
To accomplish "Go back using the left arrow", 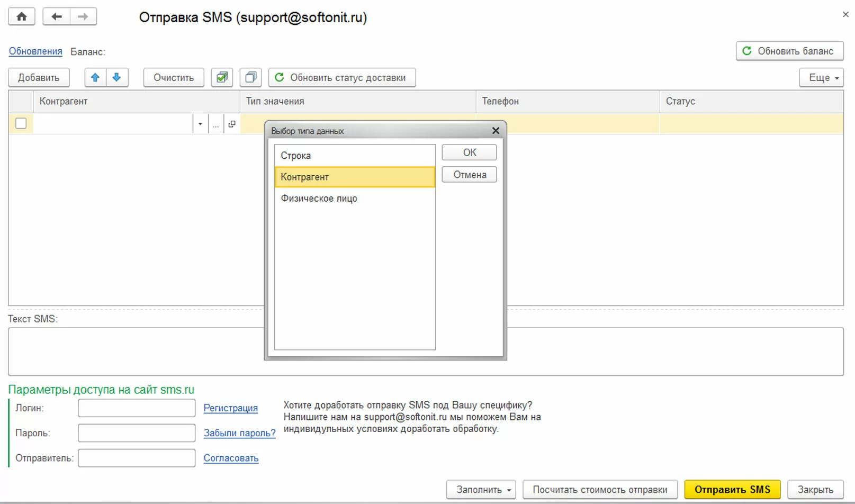I will 56,16.
